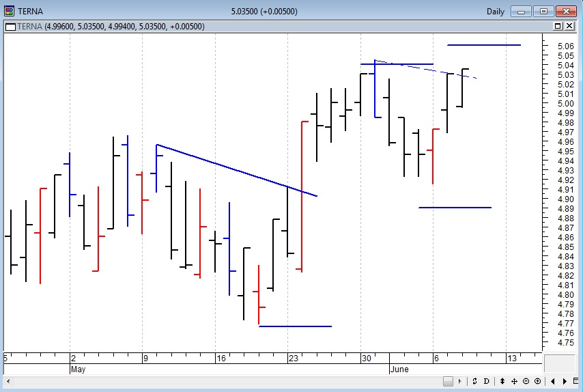Click the scrollbar left arrow
This screenshot has height=392, width=583.
(x=8, y=381)
